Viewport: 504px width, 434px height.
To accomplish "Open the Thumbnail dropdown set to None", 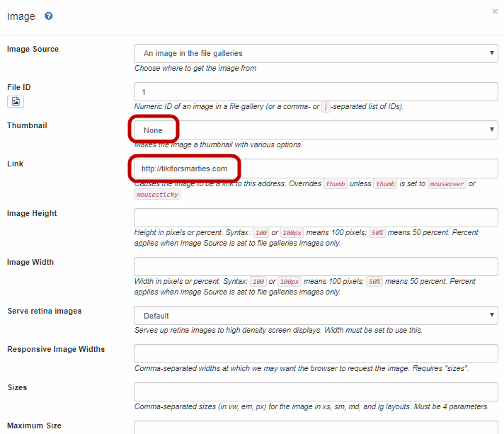I will (315, 130).
